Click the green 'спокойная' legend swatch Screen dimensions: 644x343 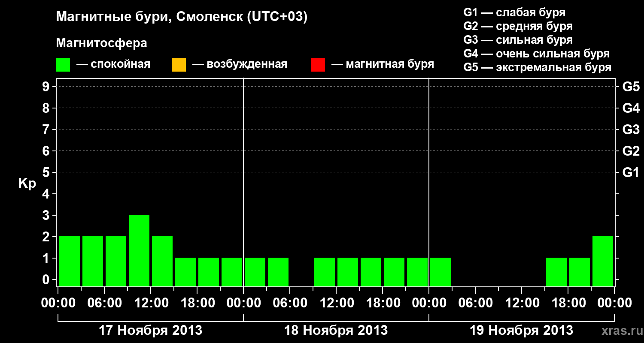[x=63, y=65]
